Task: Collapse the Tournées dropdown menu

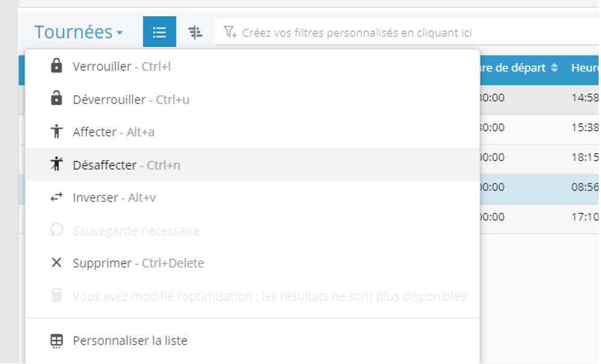Action: coord(79,32)
